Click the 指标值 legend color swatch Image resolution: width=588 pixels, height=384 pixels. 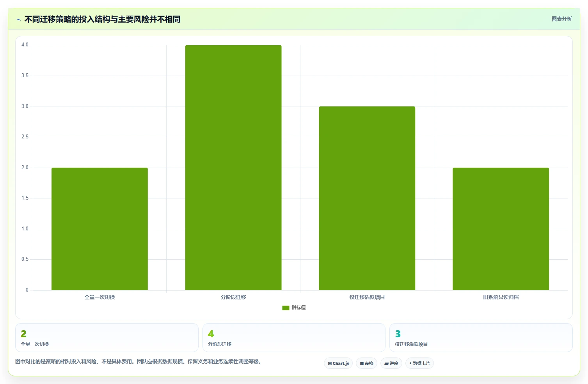click(x=286, y=308)
